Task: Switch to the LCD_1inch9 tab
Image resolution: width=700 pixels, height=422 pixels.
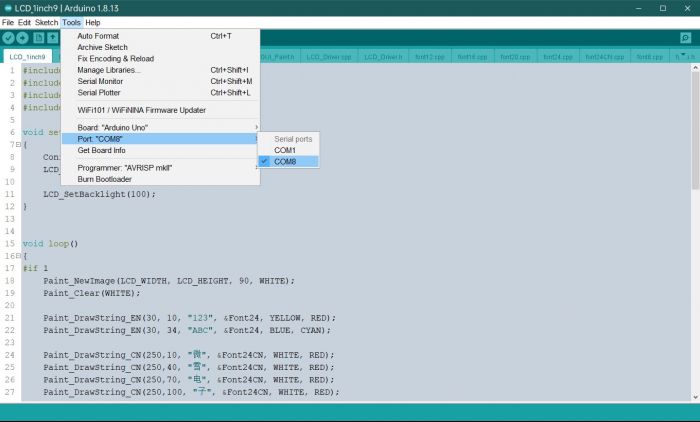Action: tap(27, 57)
